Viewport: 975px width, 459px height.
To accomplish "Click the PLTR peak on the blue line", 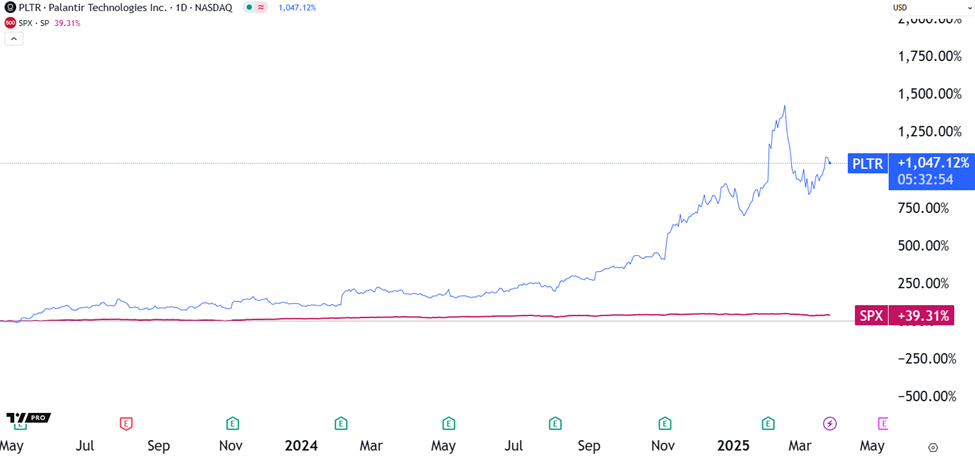I will (x=785, y=106).
